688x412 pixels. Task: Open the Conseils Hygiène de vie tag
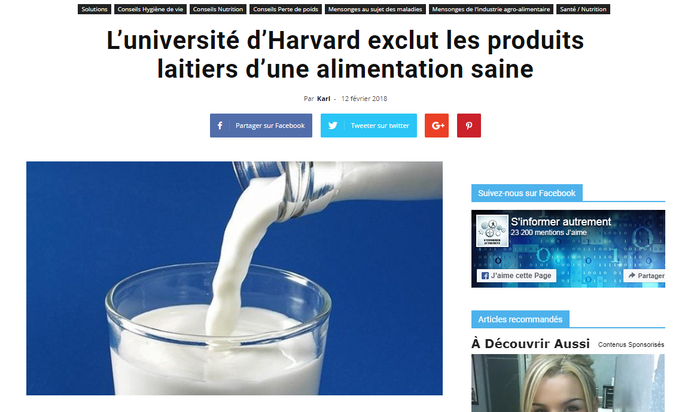(x=150, y=9)
